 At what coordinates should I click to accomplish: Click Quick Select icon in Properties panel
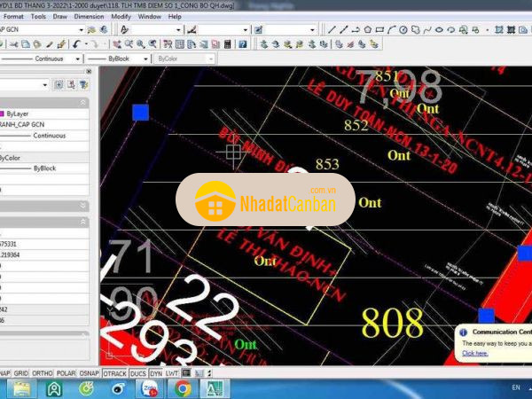tap(82, 84)
